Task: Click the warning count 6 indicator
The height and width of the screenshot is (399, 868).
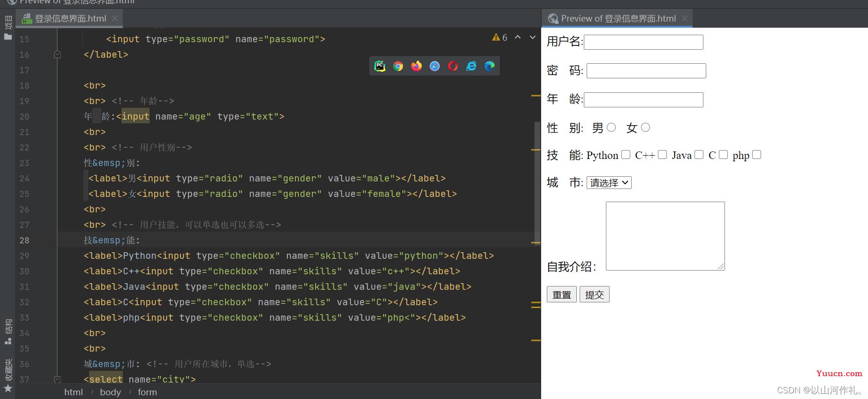Action: [x=505, y=38]
